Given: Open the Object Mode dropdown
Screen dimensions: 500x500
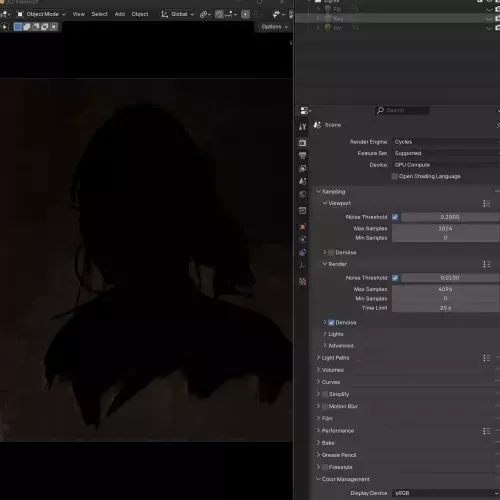Looking at the screenshot, I should [x=41, y=14].
